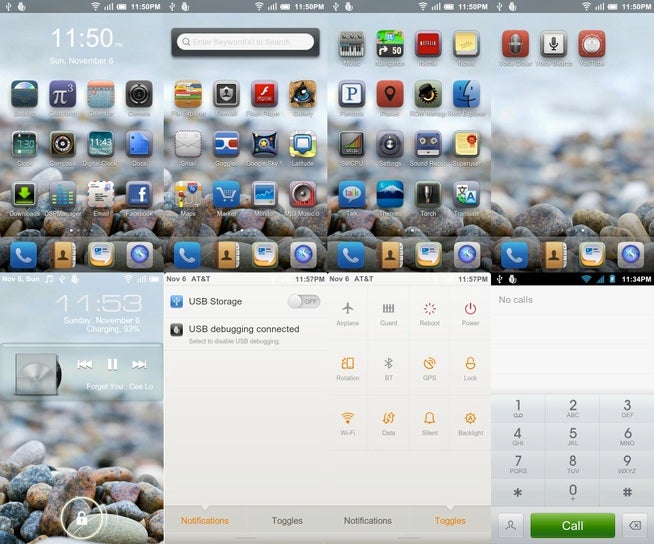Toggle the Backlight setting
Image resolution: width=654 pixels, height=544 pixels.
(470, 424)
